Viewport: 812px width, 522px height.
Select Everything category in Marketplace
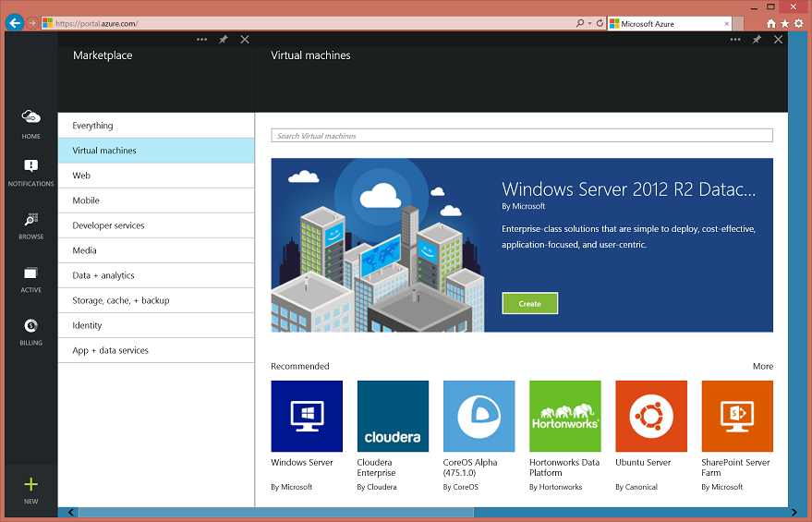(x=156, y=126)
